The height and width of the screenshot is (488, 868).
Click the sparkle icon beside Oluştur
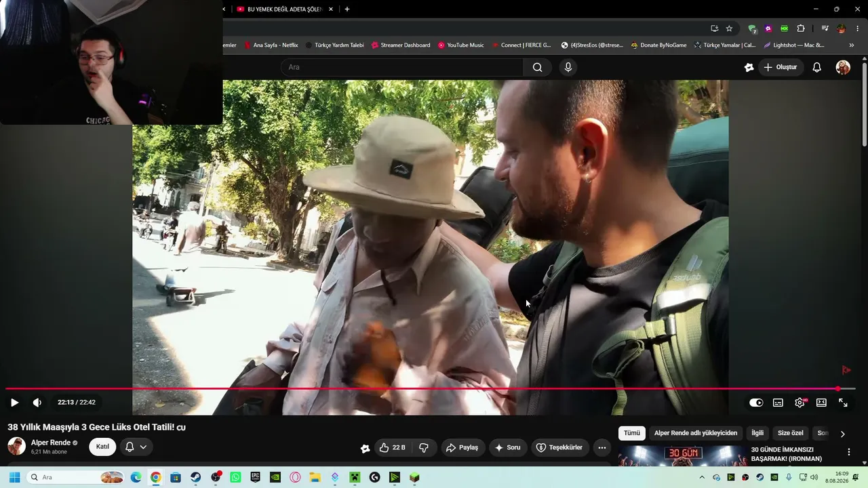749,67
